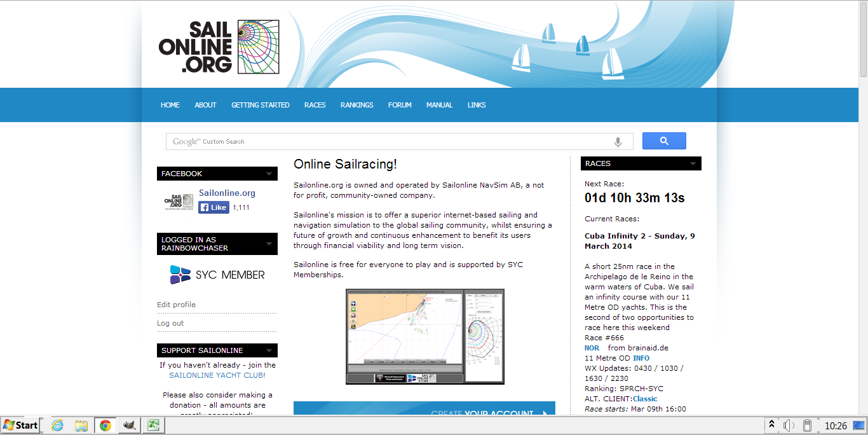Click the Log out link
The height and width of the screenshot is (435, 868).
coord(170,323)
